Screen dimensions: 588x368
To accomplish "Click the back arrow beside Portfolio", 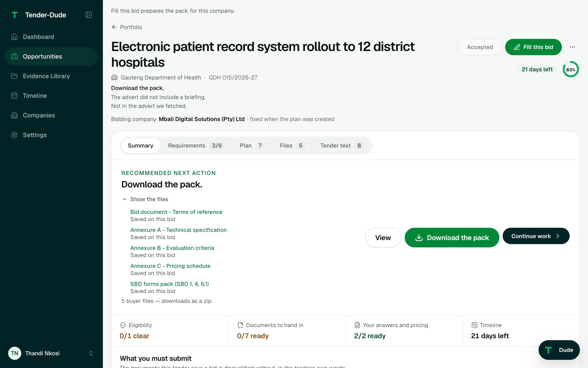I will (114, 27).
